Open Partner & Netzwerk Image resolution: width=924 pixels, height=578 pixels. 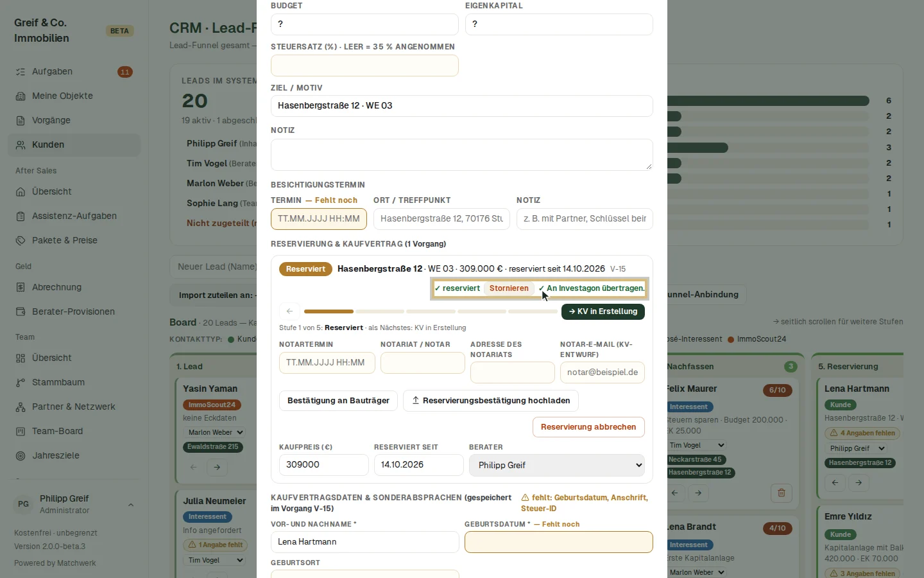point(74,407)
